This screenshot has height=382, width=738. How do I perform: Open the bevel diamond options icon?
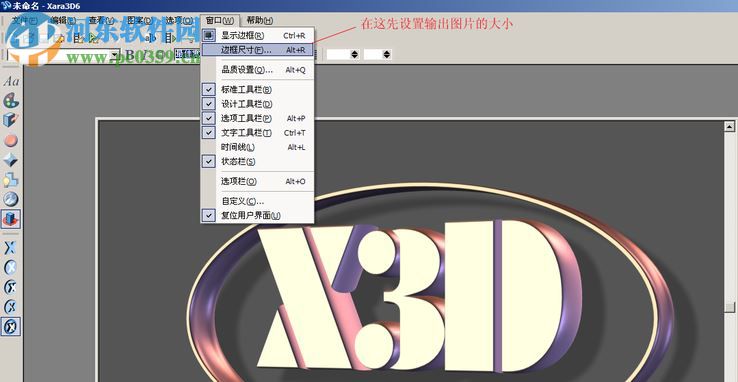coord(11,160)
